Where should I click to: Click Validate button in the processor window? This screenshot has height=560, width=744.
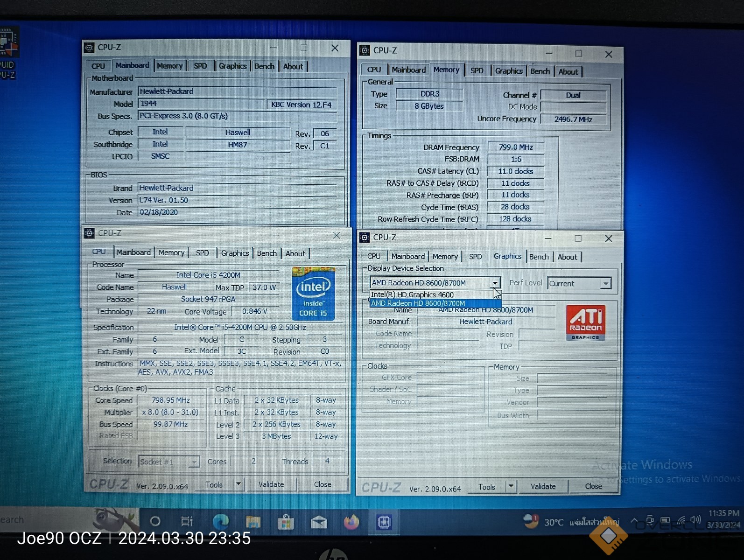[271, 484]
